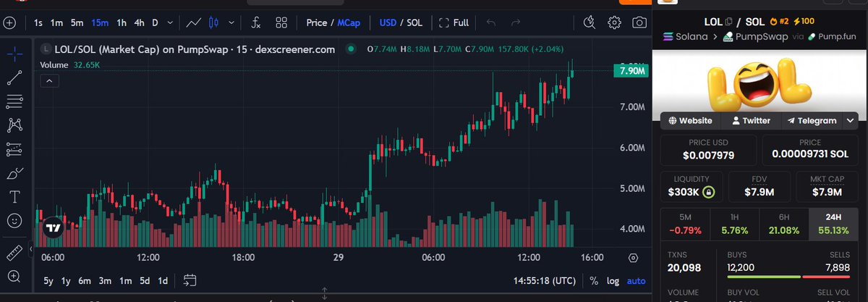Open chart settings gear

(x=614, y=22)
